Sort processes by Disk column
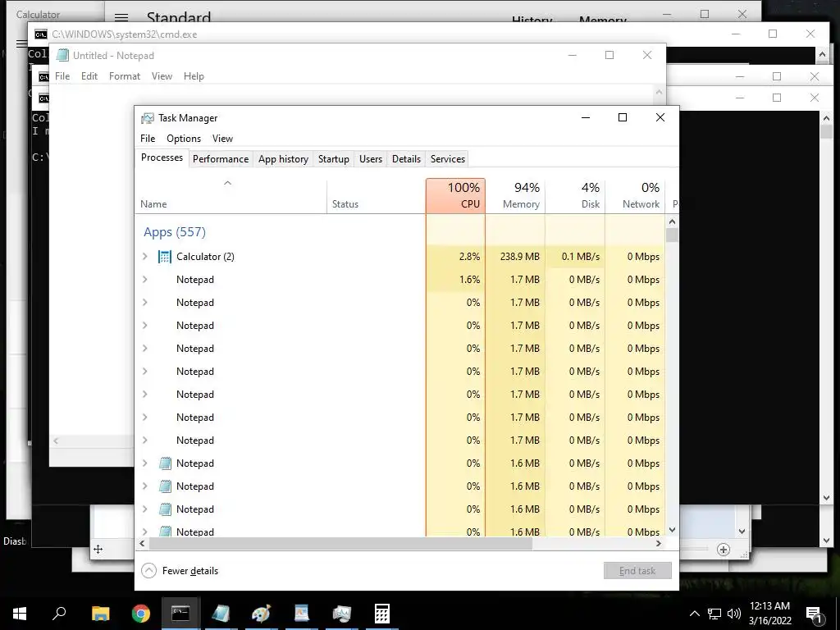Image resolution: width=840 pixels, height=630 pixels. 575,196
